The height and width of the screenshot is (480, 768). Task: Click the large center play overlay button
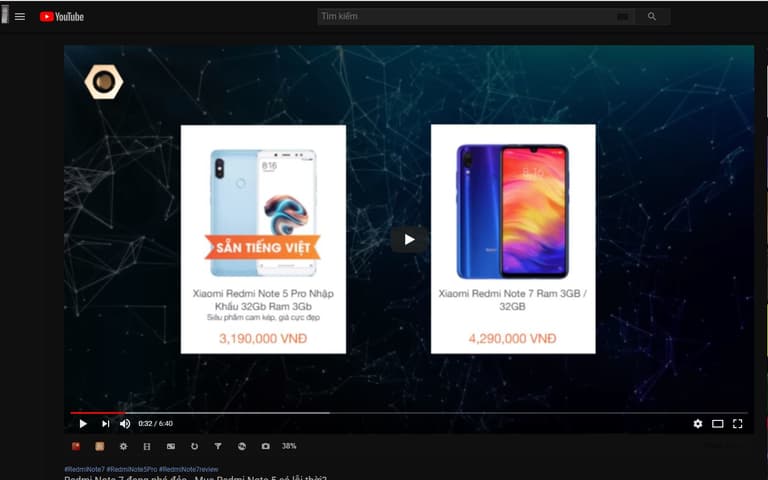point(408,240)
